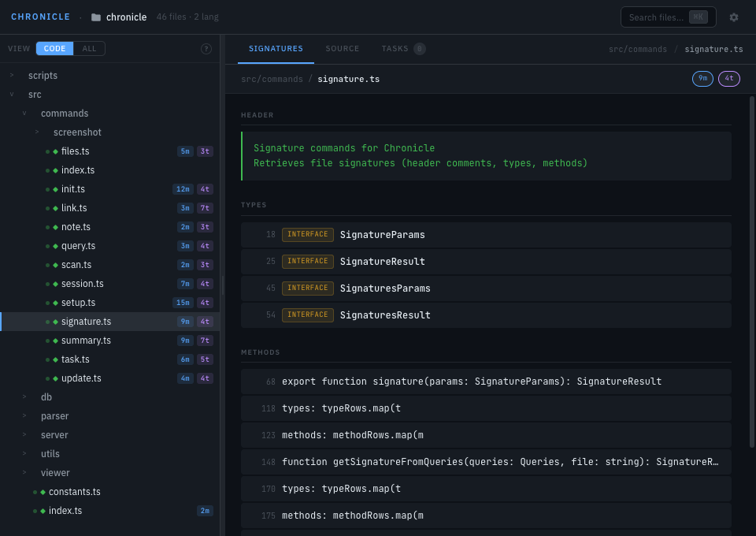Click the sidebar splitter handle

point(222,285)
